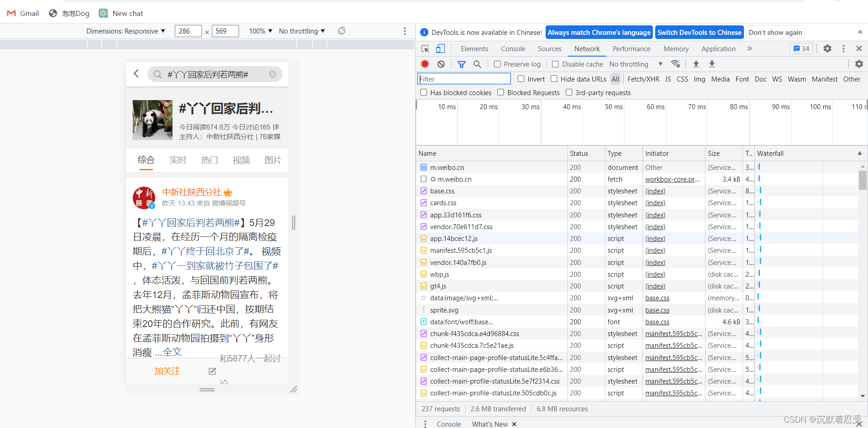868x428 pixels.
Task: Open Network panel No throttling dropdown
Action: [x=636, y=64]
